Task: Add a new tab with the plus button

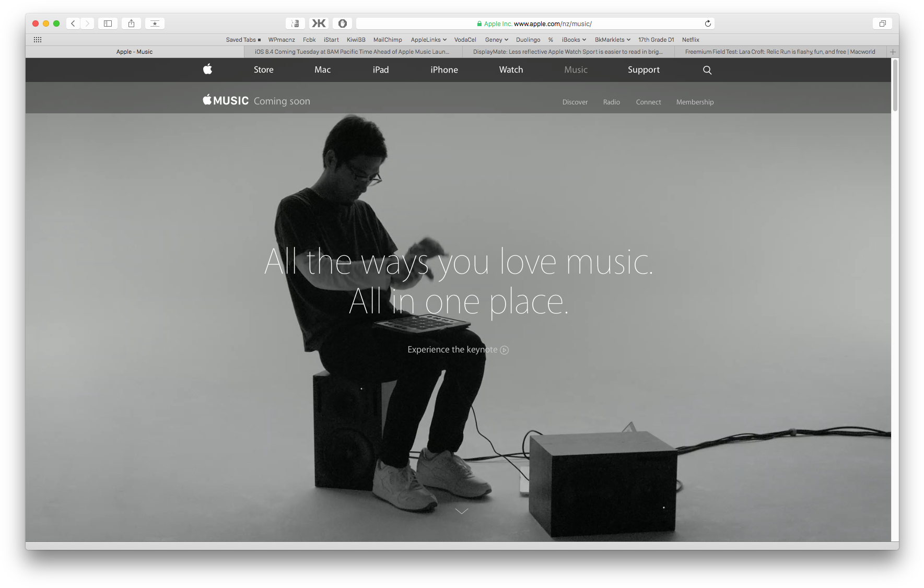Action: tap(893, 52)
